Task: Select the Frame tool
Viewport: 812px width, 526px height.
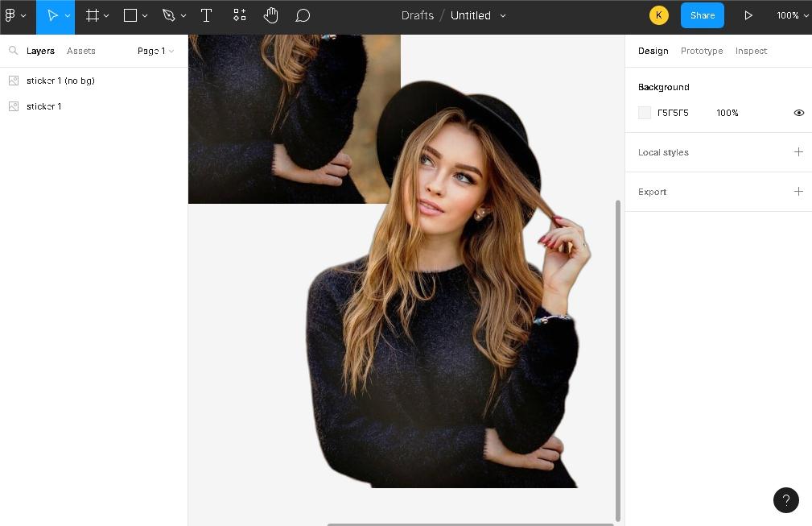Action: coord(93,15)
